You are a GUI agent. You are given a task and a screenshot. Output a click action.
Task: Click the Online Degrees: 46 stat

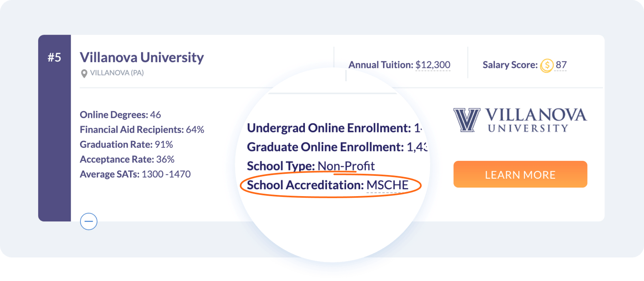point(120,115)
